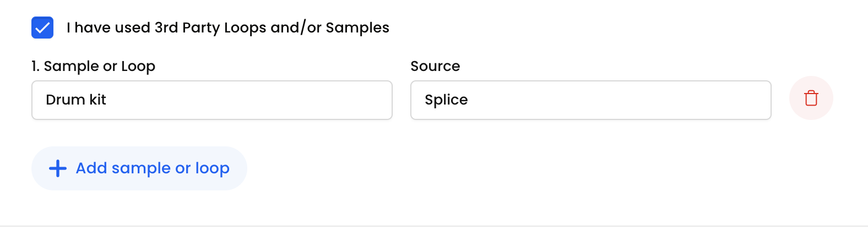Click the 'Add sample or loop' text
The image size is (868, 230).
[x=153, y=168]
